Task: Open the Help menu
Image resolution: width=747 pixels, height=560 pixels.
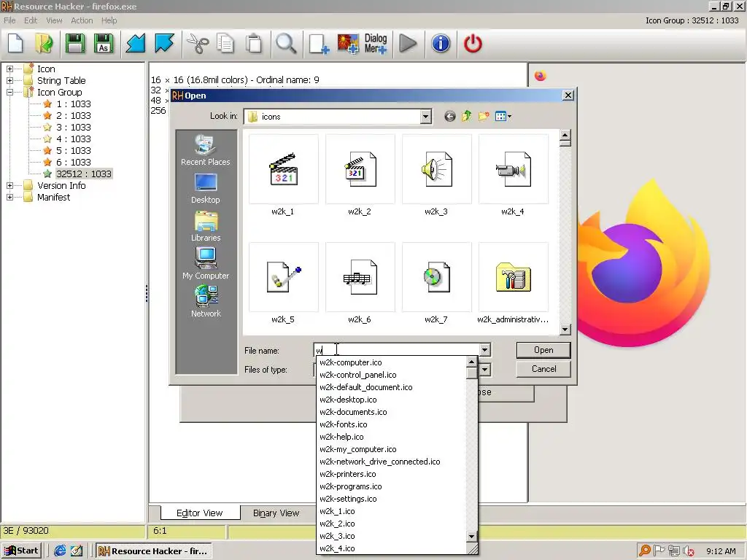Action: (x=109, y=20)
